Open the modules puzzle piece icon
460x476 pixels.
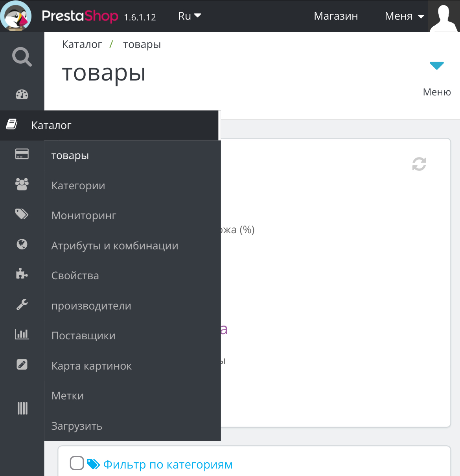point(22,274)
